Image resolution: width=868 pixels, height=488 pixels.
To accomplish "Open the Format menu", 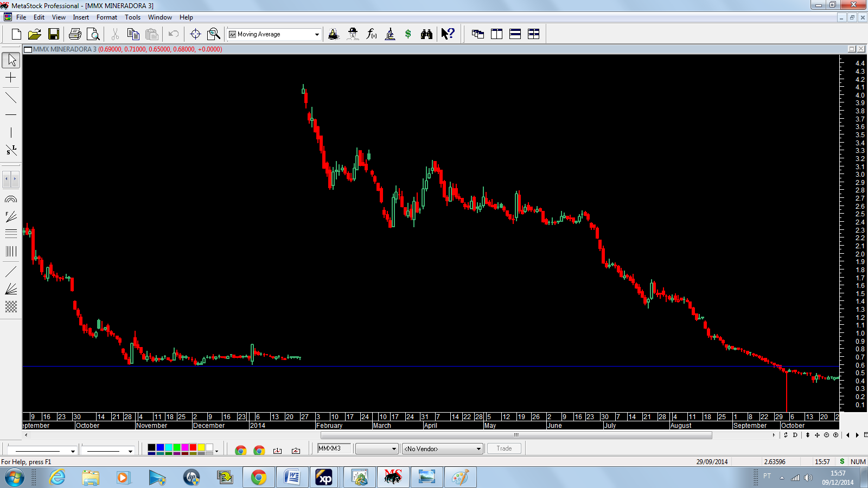I will coord(107,17).
